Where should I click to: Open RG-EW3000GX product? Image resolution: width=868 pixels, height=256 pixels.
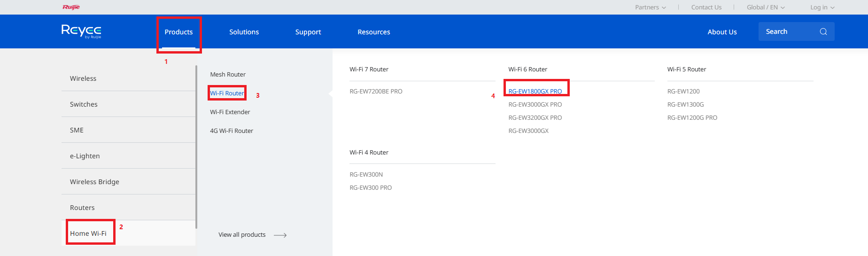tap(528, 131)
